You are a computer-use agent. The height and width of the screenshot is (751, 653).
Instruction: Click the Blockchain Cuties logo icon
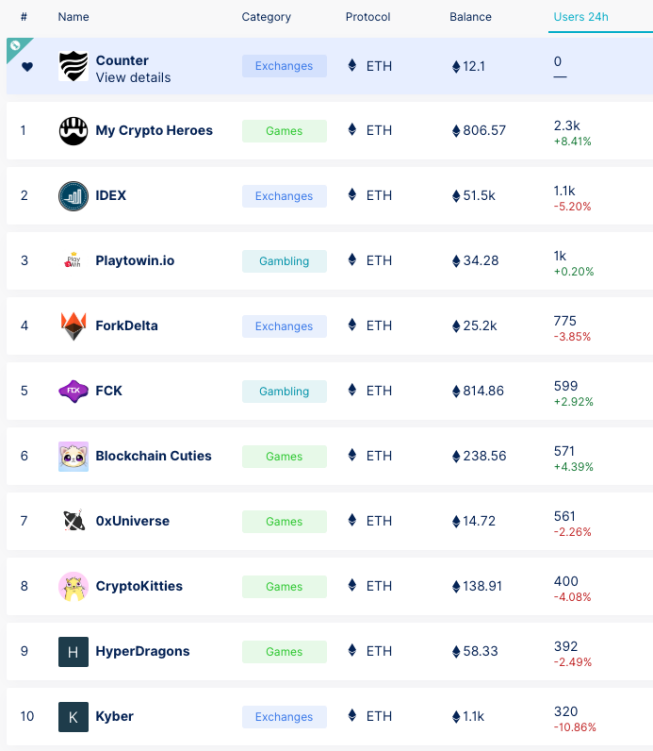[x=73, y=456]
